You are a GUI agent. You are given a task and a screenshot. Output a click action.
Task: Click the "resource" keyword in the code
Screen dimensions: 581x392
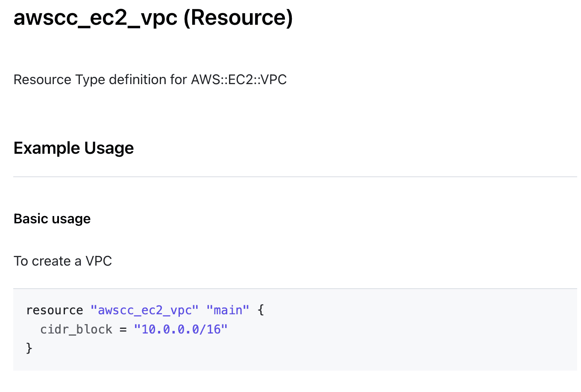55,310
